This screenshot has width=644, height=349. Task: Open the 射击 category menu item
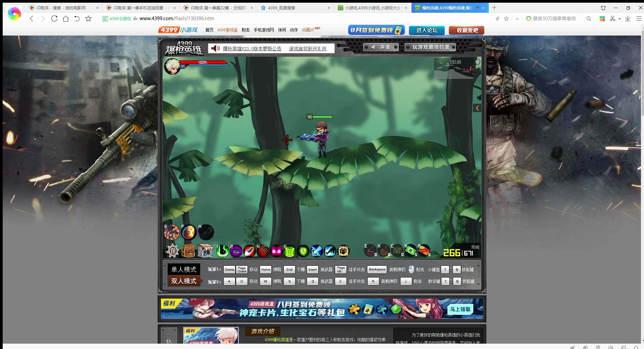pos(246,30)
